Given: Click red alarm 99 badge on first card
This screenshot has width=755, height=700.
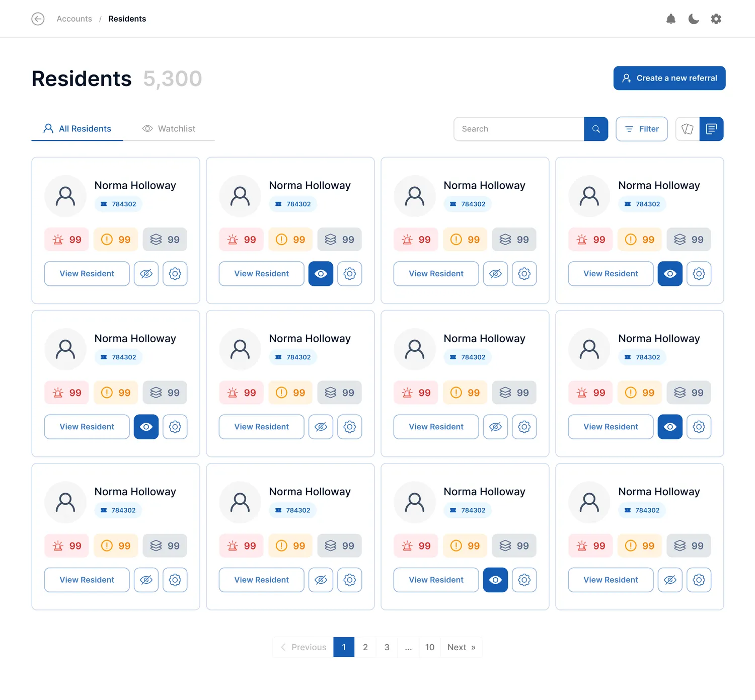Looking at the screenshot, I should [67, 240].
